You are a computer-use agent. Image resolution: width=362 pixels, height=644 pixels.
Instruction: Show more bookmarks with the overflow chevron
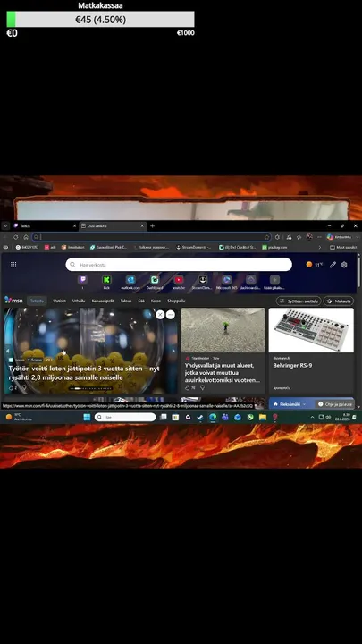(320, 247)
